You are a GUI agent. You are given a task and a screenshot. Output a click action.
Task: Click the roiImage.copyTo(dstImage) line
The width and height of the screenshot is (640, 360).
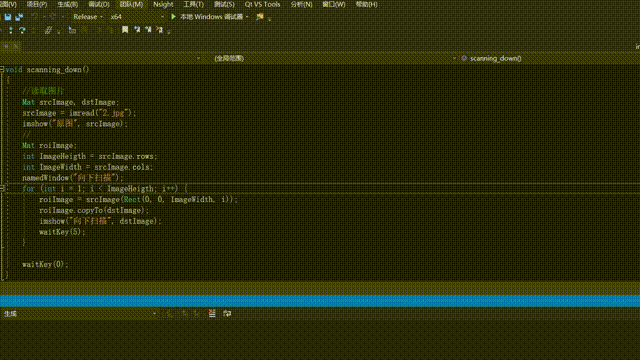click(94, 210)
